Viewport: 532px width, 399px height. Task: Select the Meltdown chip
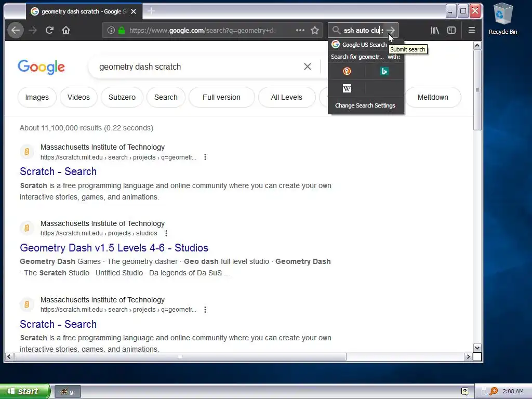[x=433, y=97]
